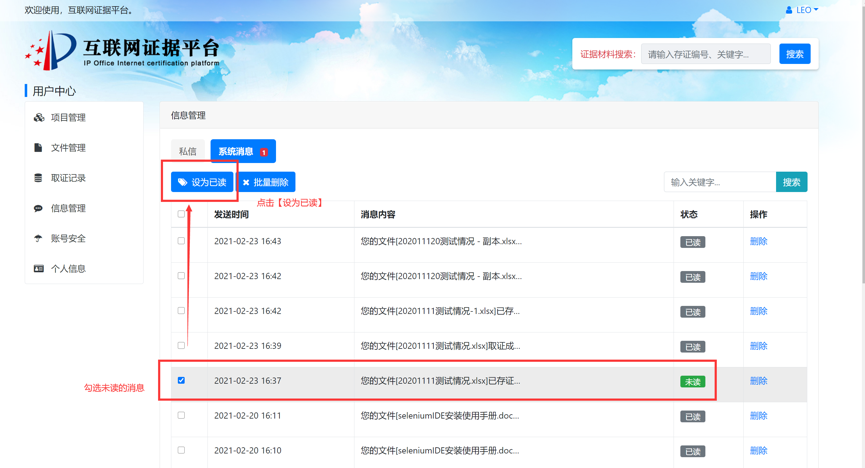Click the 信息管理 chat bubble icon
The height and width of the screenshot is (468, 865).
(39, 208)
